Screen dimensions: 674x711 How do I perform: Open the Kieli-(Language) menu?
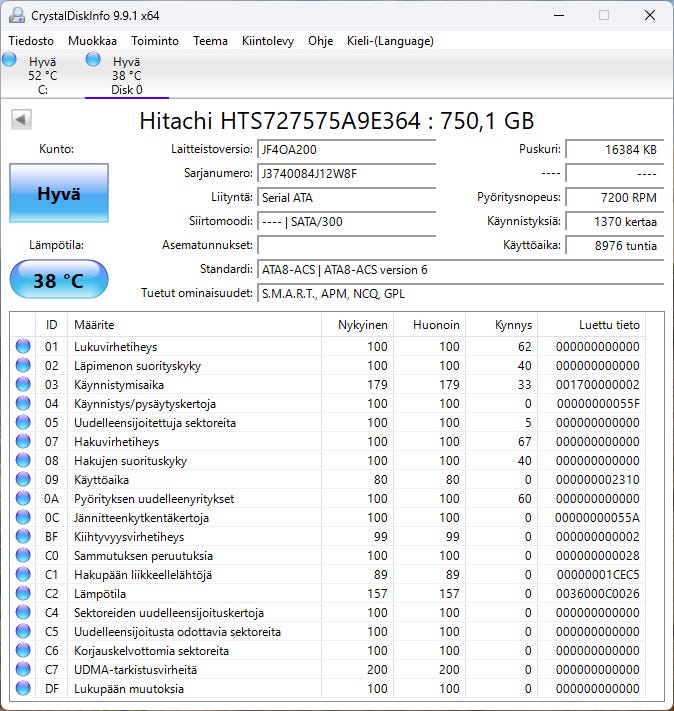[x=390, y=41]
